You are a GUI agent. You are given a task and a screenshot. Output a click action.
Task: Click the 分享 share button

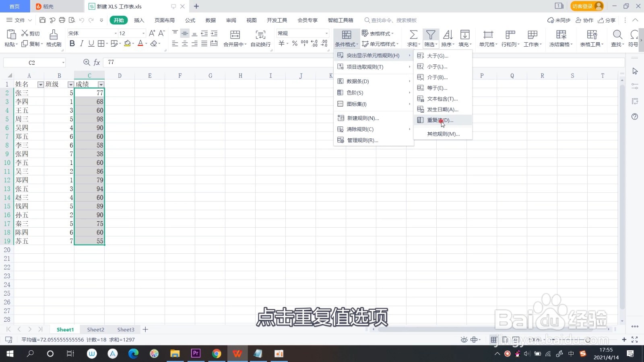(x=607, y=20)
